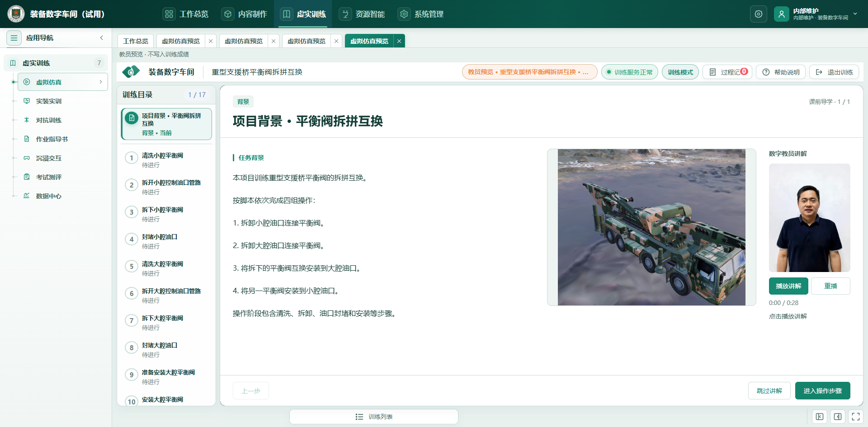Expand the 虚拟仿真 submenu arrow
The height and width of the screenshot is (427, 868).
(x=100, y=82)
